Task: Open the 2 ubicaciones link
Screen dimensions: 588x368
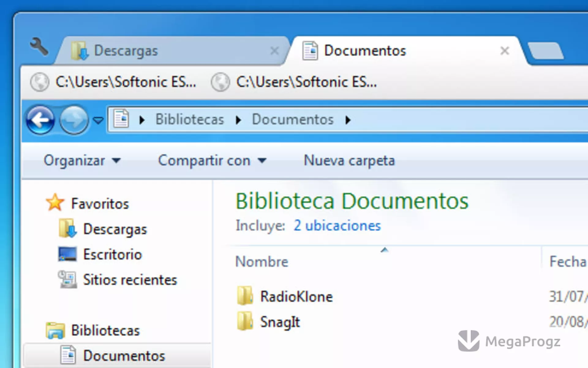Action: 337,226
